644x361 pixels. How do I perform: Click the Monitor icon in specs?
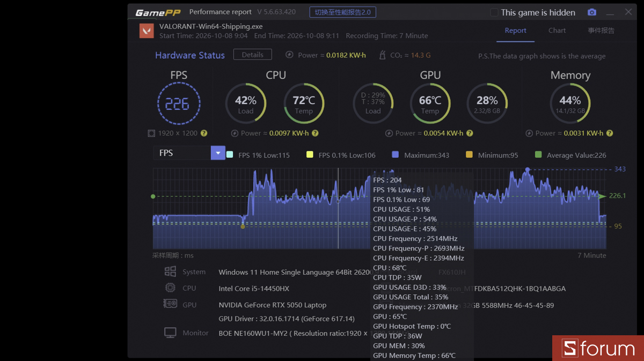tap(170, 333)
